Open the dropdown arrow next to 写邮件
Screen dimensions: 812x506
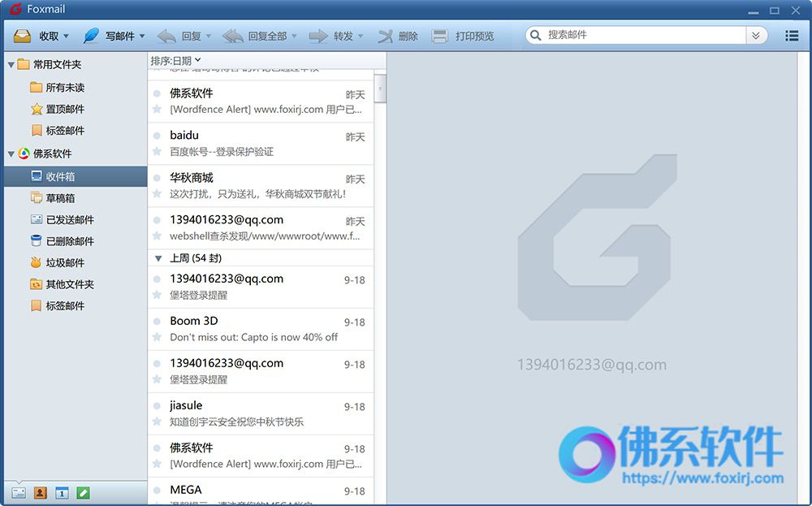point(142,37)
